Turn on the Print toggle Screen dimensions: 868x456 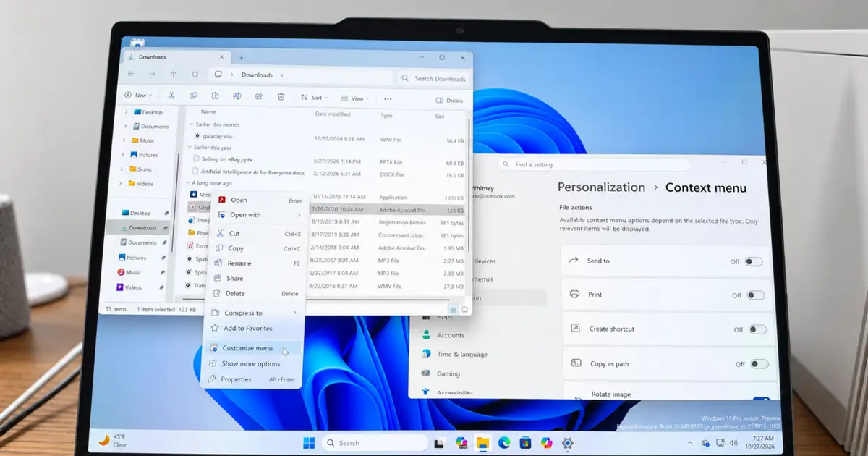point(756,295)
